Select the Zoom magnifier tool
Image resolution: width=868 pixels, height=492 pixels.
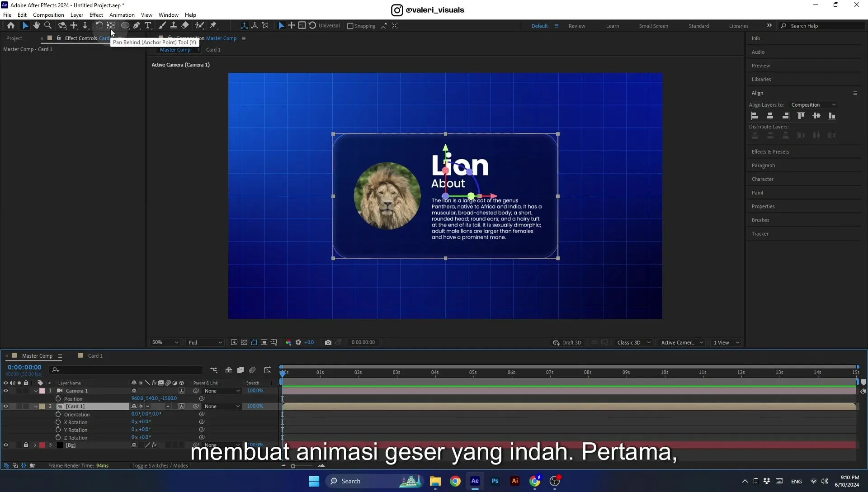tap(48, 26)
